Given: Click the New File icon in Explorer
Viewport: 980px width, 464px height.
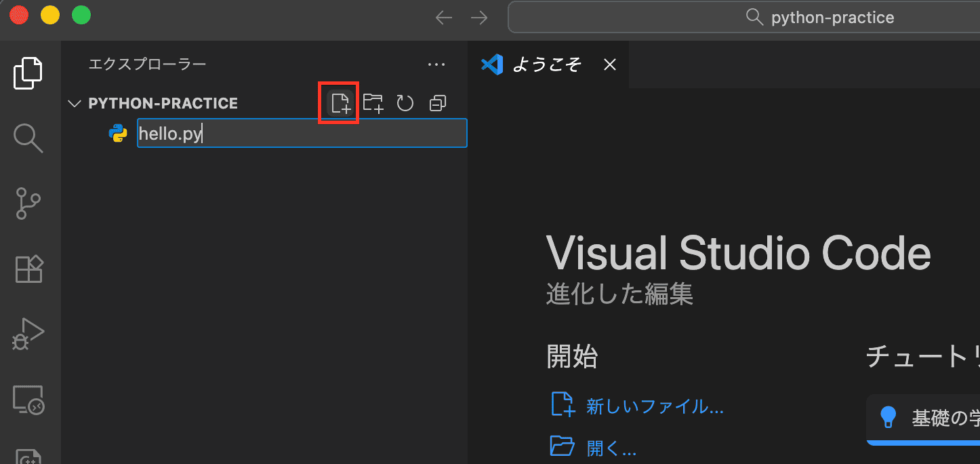Looking at the screenshot, I should coord(340,103).
